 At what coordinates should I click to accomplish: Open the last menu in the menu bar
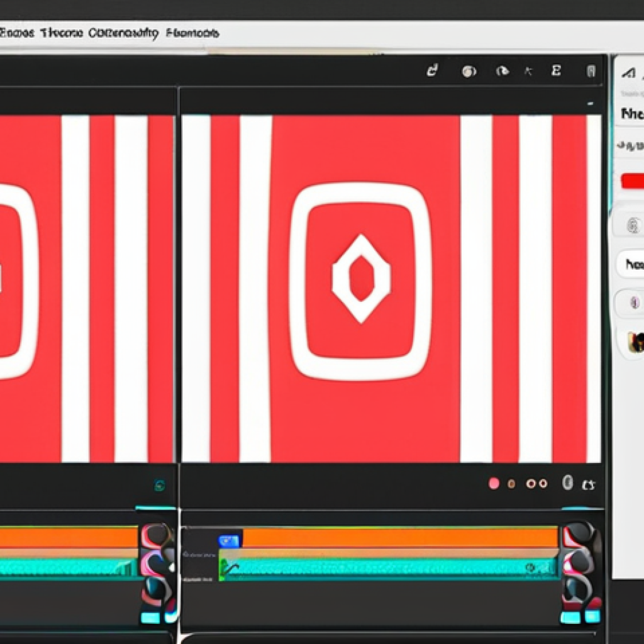coord(192,33)
